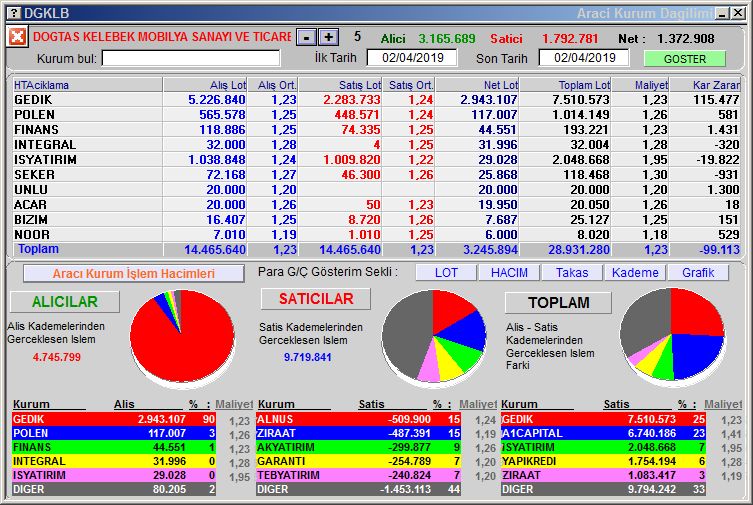The height and width of the screenshot is (505, 753).
Task: Sort by HTAciklama column header
Action: tap(88, 85)
